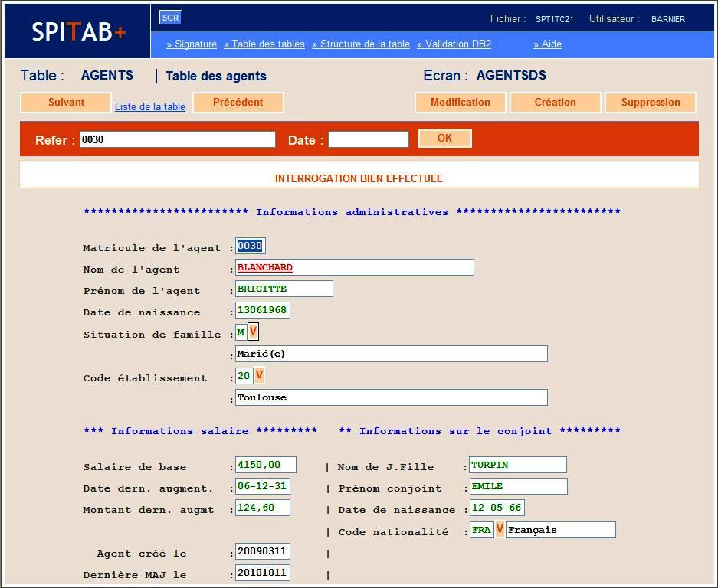This screenshot has height=588, width=718.
Task: Click the SCR icon in header
Action: coord(169,18)
